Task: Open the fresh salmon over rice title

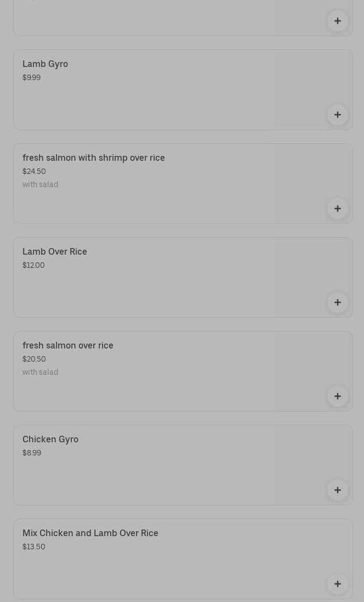Action: (x=68, y=346)
